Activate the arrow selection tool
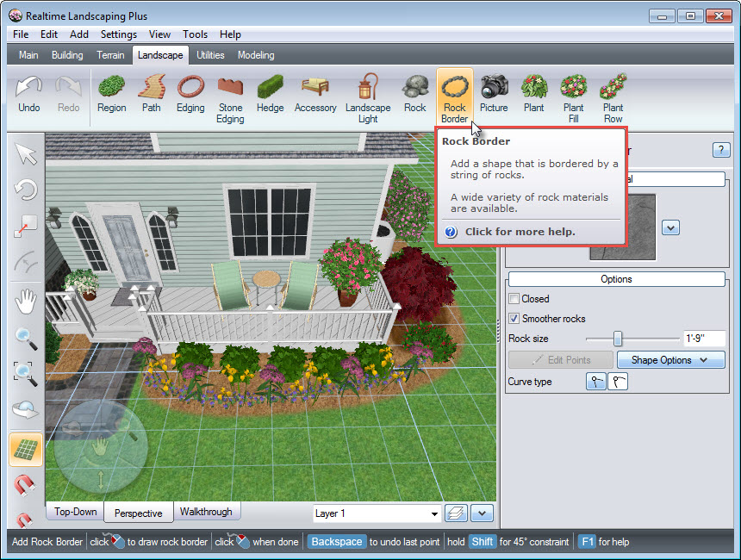 click(x=26, y=154)
